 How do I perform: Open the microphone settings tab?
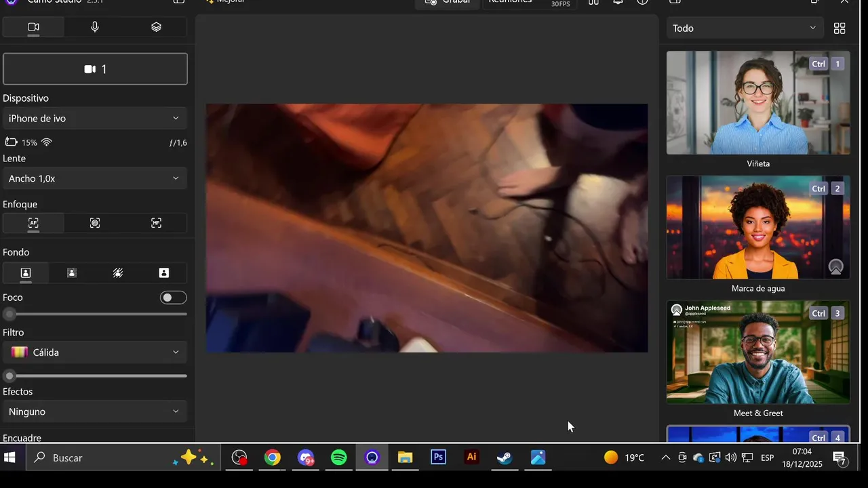tap(95, 27)
